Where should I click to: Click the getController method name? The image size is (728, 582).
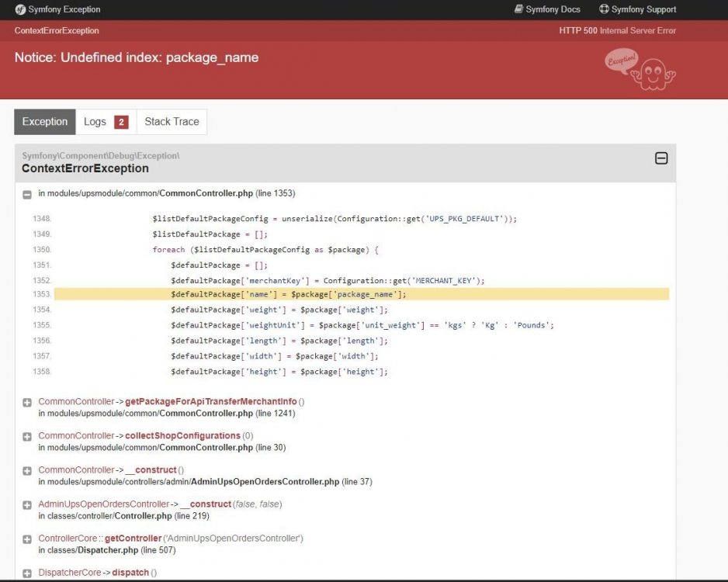pos(133,539)
